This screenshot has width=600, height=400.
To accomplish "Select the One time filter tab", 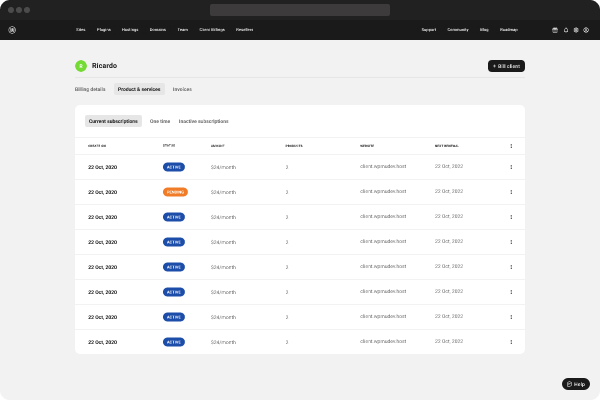I will pos(160,121).
